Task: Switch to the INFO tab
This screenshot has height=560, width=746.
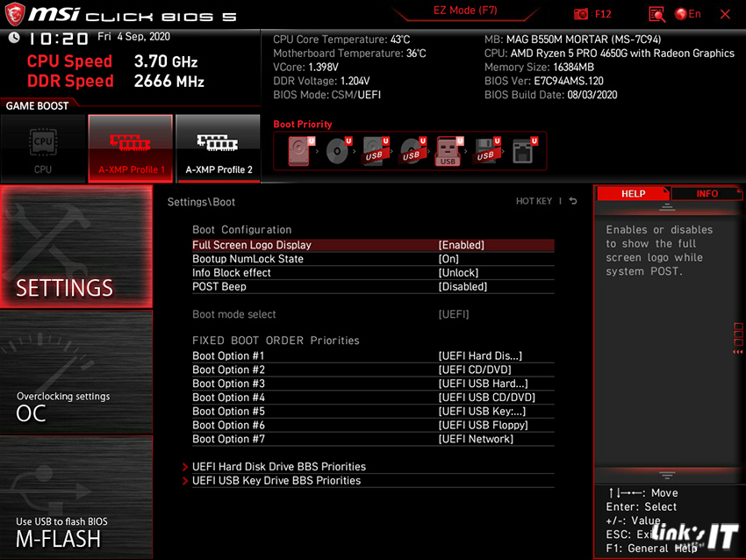Action: click(x=707, y=194)
